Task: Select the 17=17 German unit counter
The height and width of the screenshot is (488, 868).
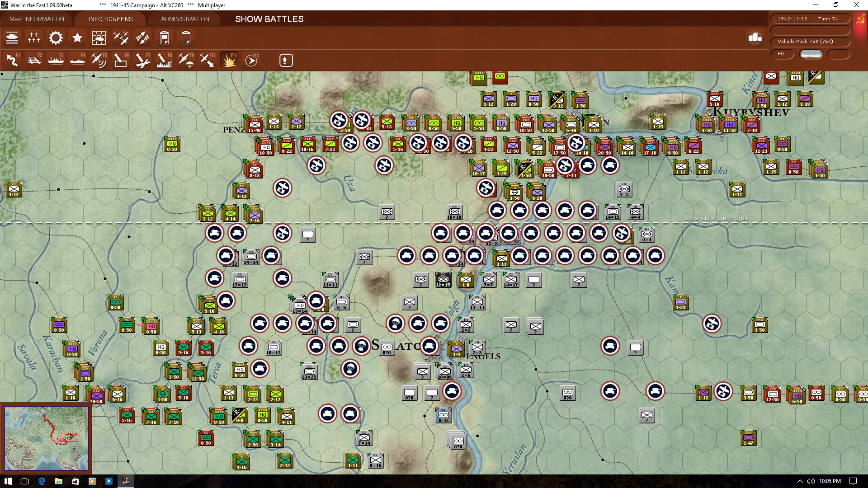Action: pos(240,280)
